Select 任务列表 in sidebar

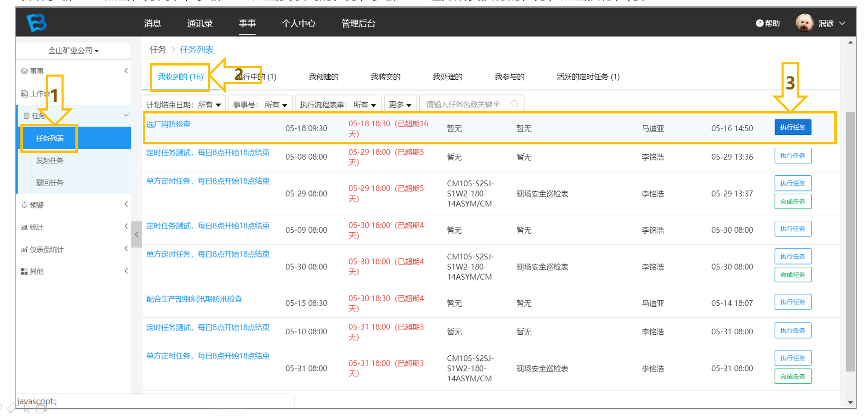(50, 138)
